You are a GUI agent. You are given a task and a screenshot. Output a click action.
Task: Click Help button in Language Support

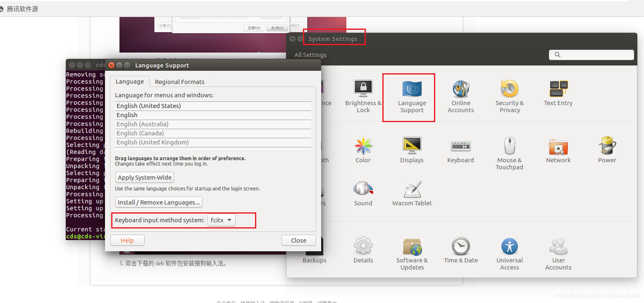tap(127, 240)
